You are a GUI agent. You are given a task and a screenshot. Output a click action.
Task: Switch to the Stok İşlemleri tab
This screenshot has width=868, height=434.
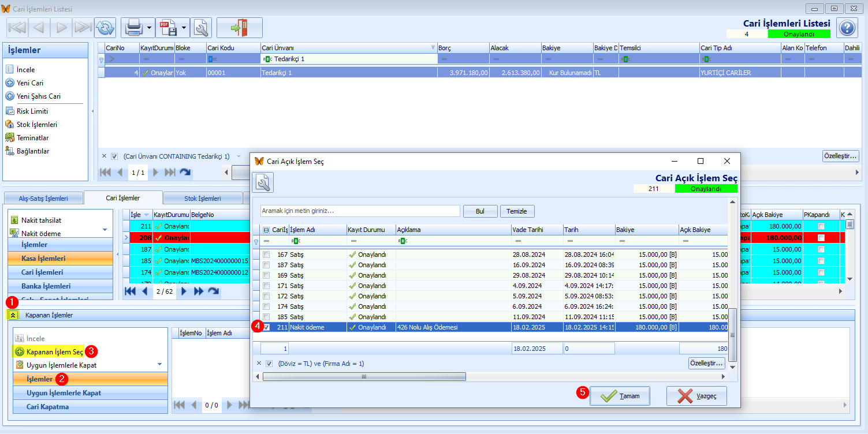(x=202, y=199)
